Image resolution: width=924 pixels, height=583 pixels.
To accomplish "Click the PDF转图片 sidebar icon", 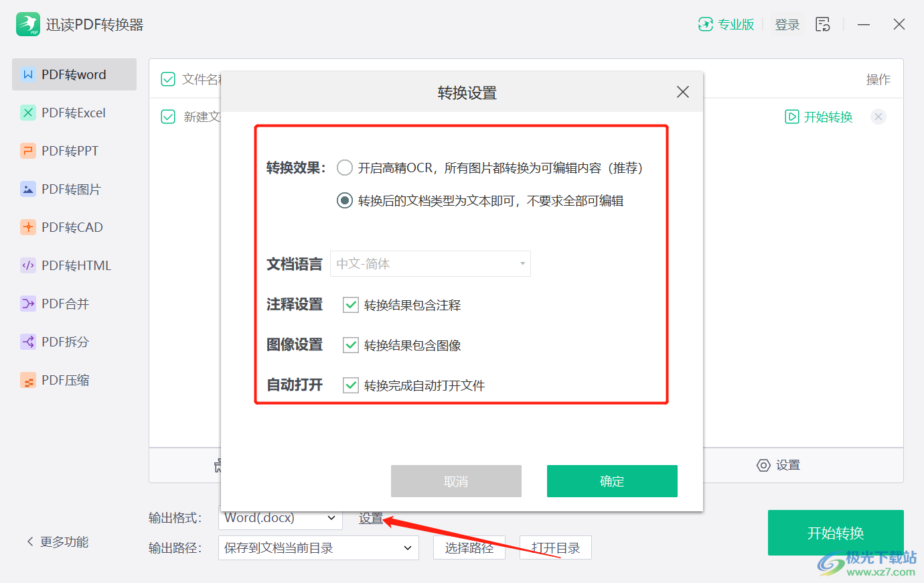I will [28, 189].
